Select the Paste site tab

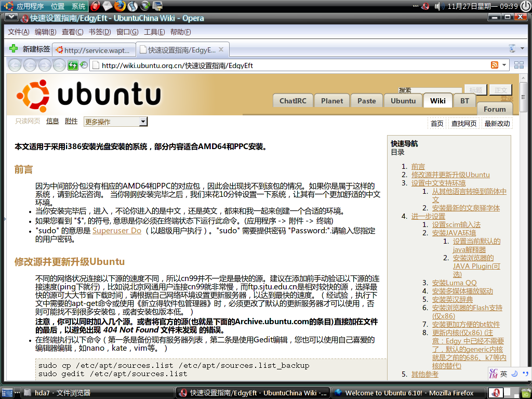tap(366, 101)
